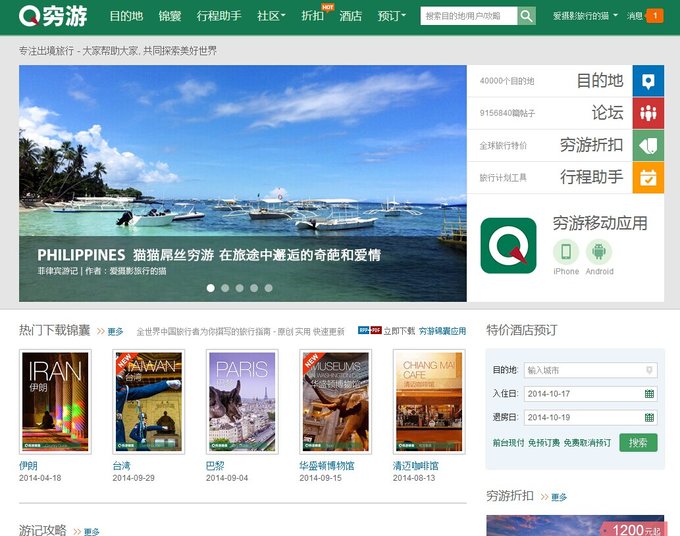
Task: Open check-out date calendar icon
Action: [649, 417]
